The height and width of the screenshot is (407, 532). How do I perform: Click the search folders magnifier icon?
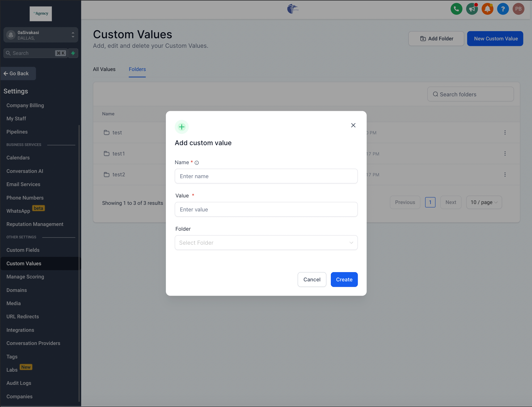tap(435, 94)
